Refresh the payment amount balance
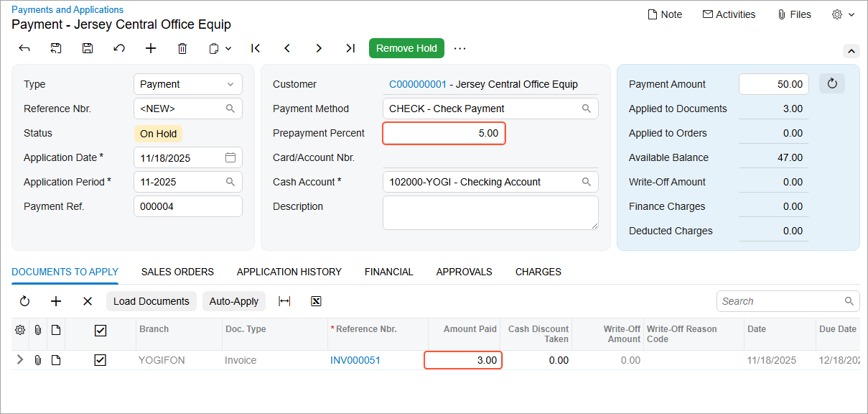The image size is (868, 414). (832, 84)
